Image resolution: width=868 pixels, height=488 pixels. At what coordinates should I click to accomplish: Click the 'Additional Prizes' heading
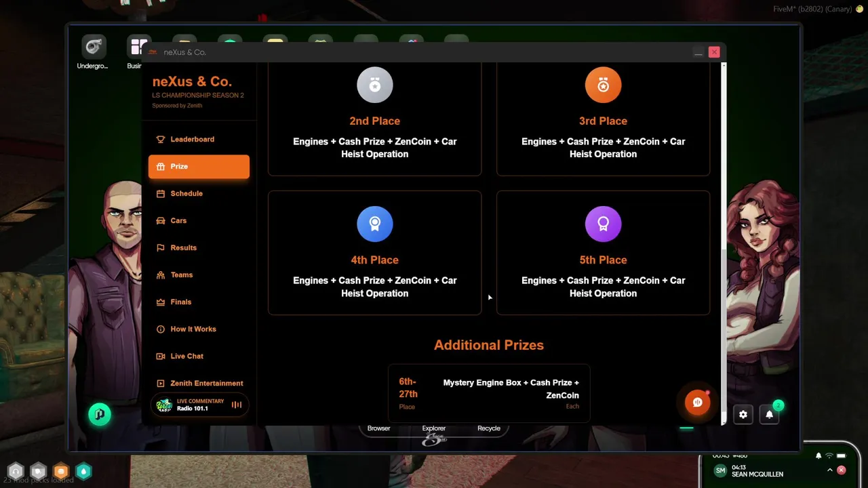tap(489, 345)
